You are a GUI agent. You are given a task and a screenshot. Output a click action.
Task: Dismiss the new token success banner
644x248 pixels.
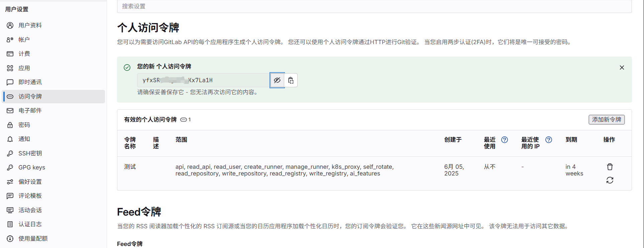(622, 68)
